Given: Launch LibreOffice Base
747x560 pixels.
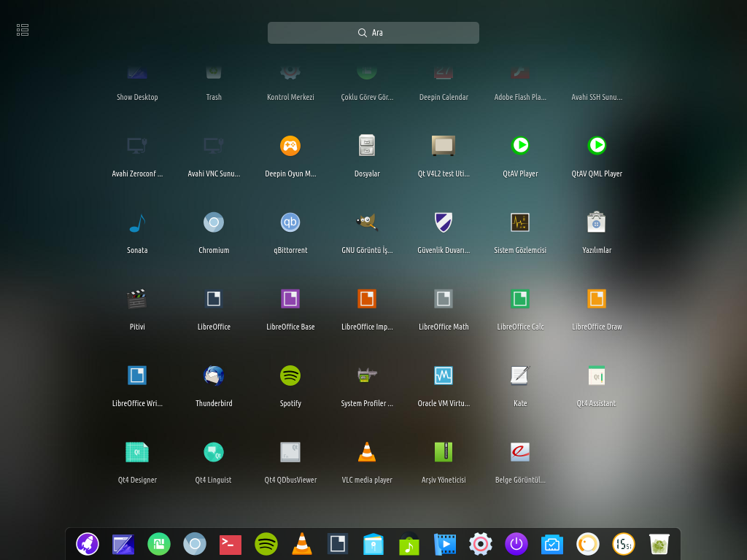Looking at the screenshot, I should click(290, 299).
